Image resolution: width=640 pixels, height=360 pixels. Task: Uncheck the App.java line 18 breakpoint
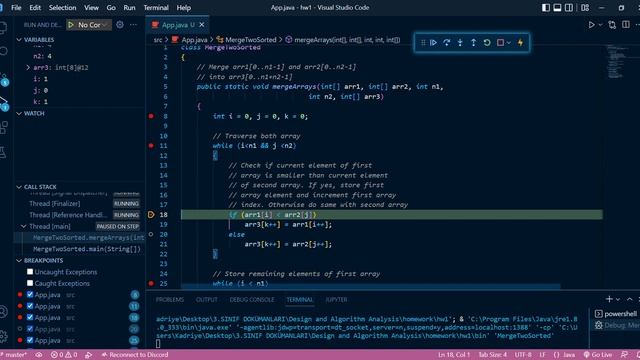point(30,317)
